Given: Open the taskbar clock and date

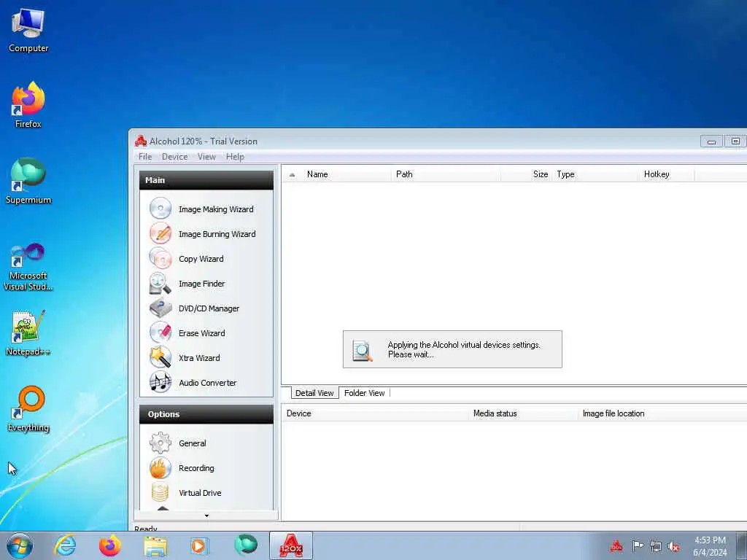Looking at the screenshot, I should click(710, 546).
